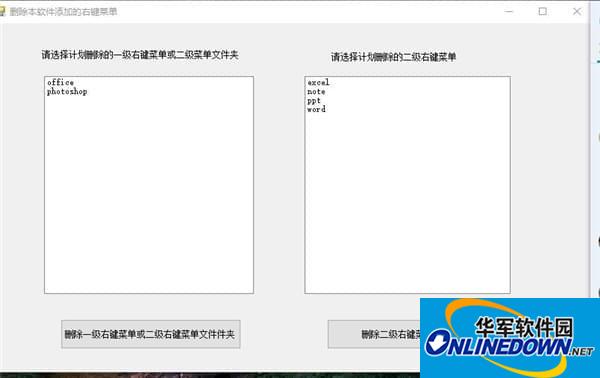Viewport: 600px width, 378px height.
Task: Click the window title text 删除本软件添加的右键菜单
Action: 63,12
